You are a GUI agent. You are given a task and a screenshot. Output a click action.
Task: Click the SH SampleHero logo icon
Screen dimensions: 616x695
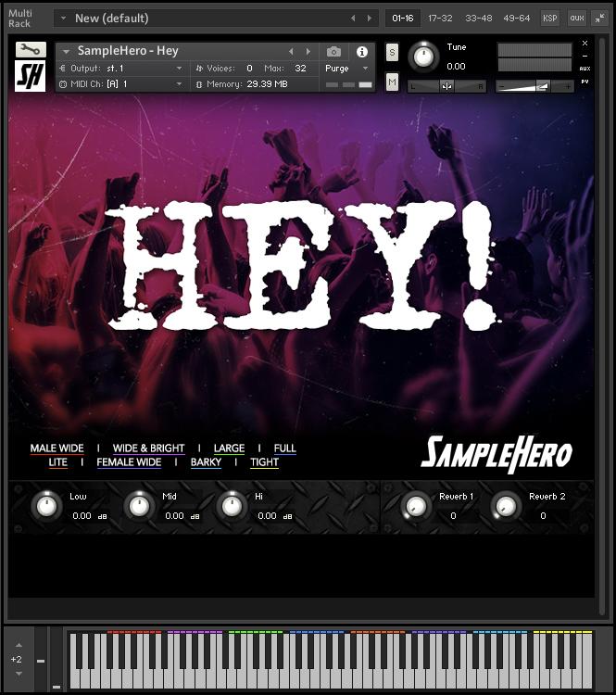[x=31, y=76]
